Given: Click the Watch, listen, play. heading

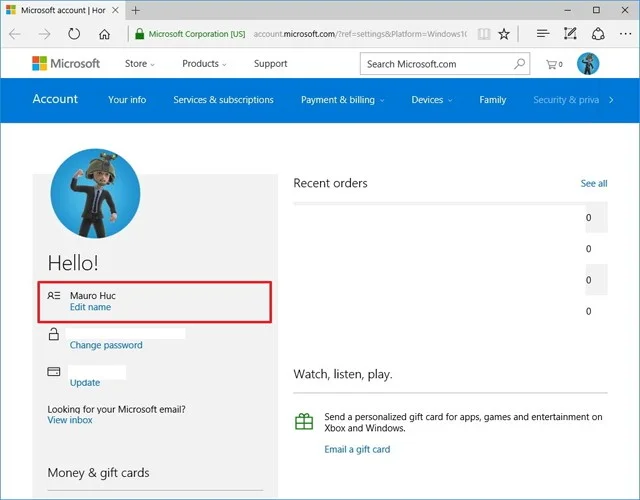Looking at the screenshot, I should (343, 374).
